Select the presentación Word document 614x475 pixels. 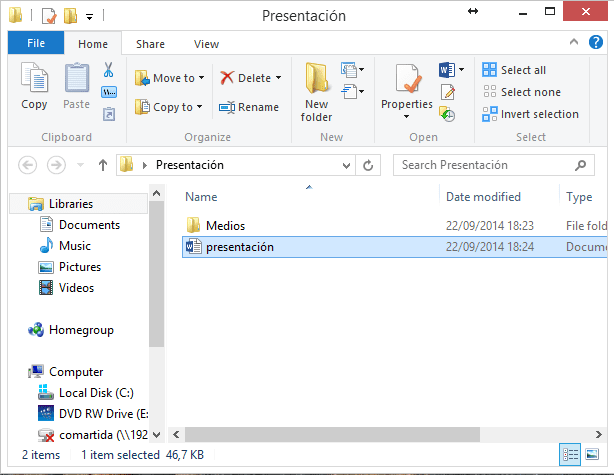click(395, 247)
